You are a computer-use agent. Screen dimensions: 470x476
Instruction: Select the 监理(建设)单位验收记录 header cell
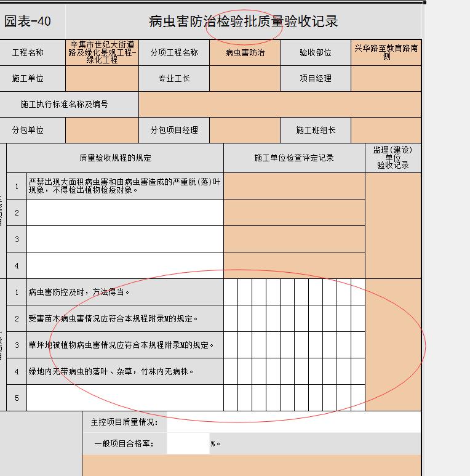point(392,158)
